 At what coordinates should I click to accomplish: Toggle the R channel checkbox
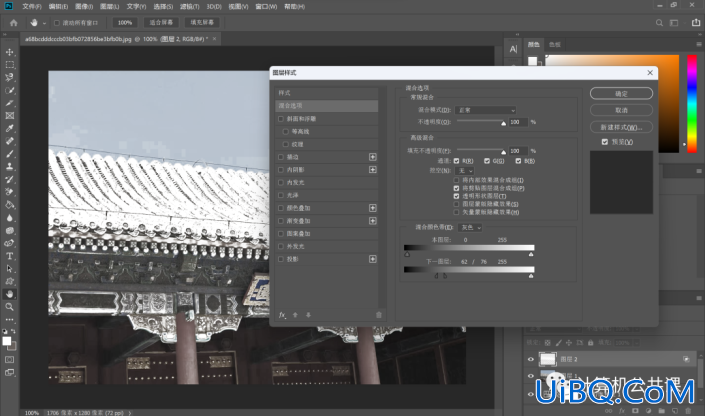click(x=456, y=161)
